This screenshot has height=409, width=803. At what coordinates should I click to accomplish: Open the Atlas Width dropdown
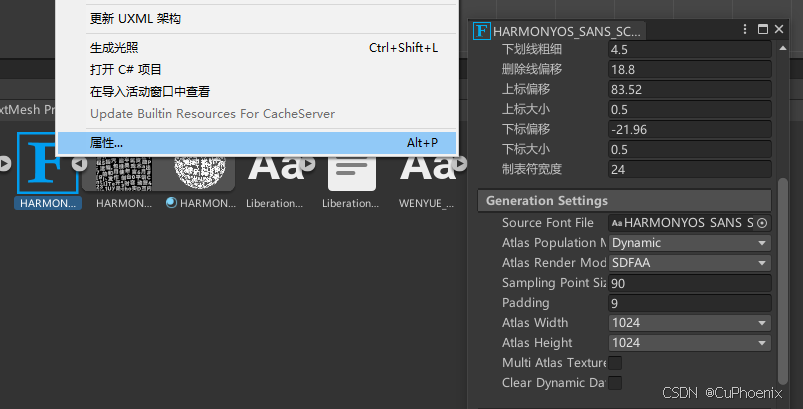(x=690, y=323)
